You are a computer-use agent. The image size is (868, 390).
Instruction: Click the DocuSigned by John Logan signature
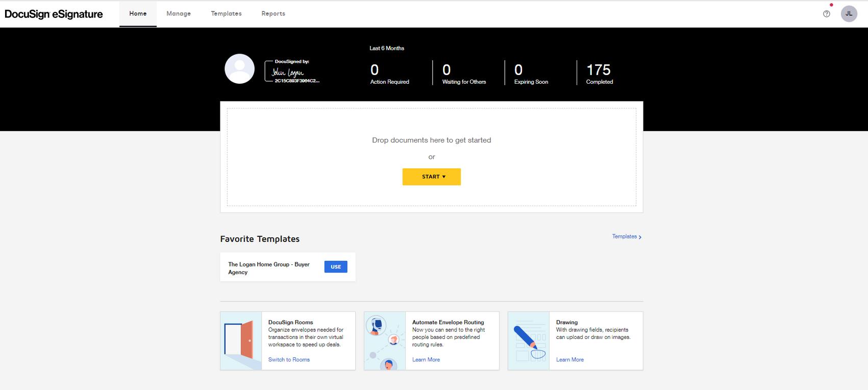click(292, 72)
